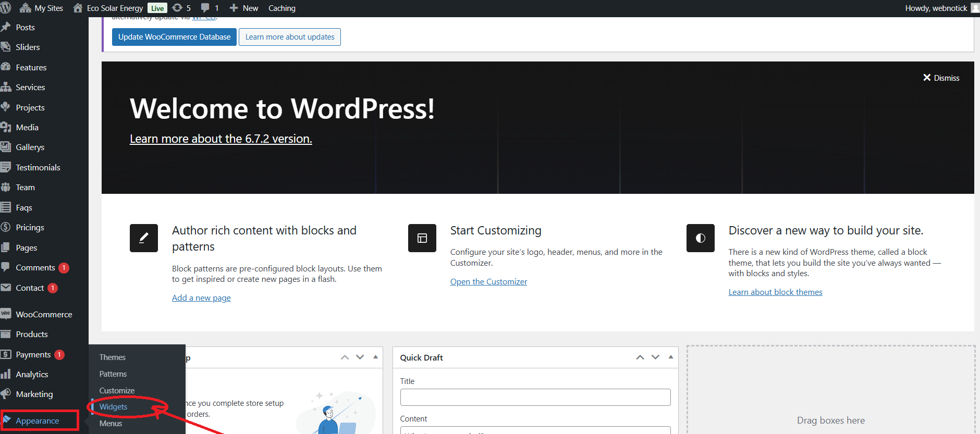Open the comments bubble icon in admin bar
The image size is (980, 434).
click(205, 8)
